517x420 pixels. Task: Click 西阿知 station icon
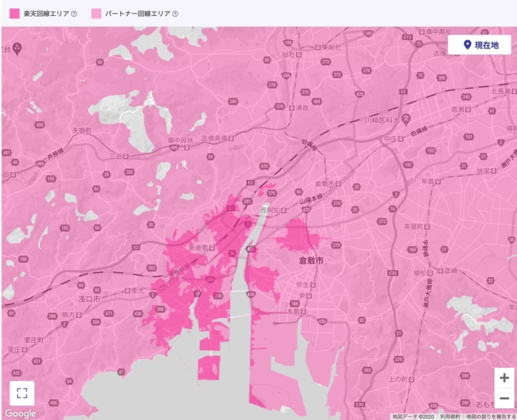284,211
